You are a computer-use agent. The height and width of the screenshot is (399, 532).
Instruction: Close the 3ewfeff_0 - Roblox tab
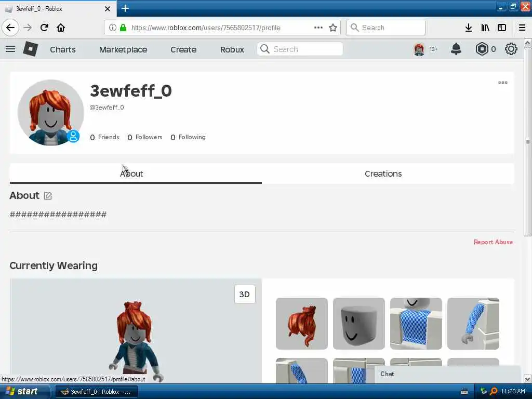(x=108, y=9)
